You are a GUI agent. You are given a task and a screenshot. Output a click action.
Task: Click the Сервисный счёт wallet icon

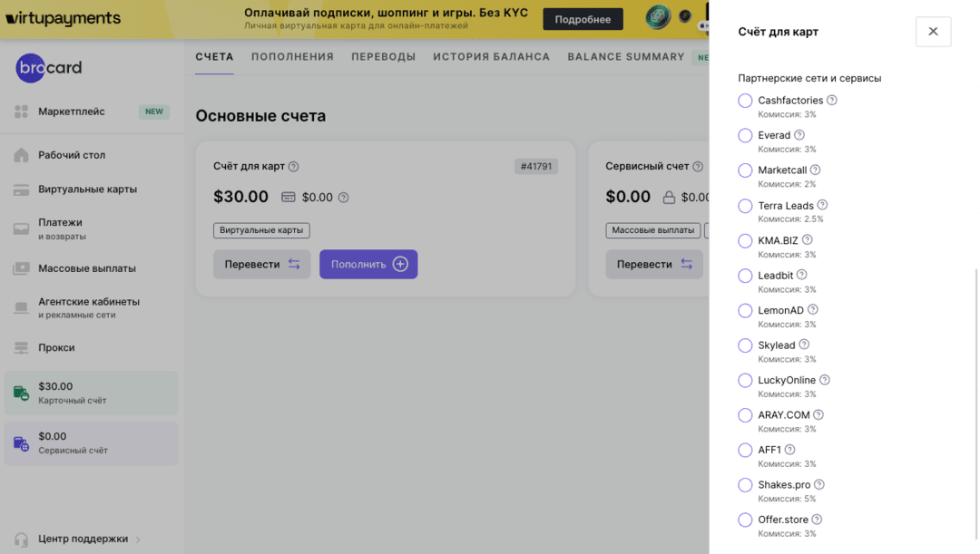pyautogui.click(x=21, y=443)
